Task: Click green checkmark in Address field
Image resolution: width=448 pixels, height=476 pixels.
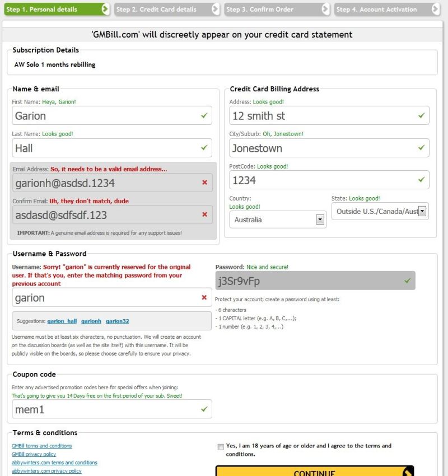Action: [421, 115]
